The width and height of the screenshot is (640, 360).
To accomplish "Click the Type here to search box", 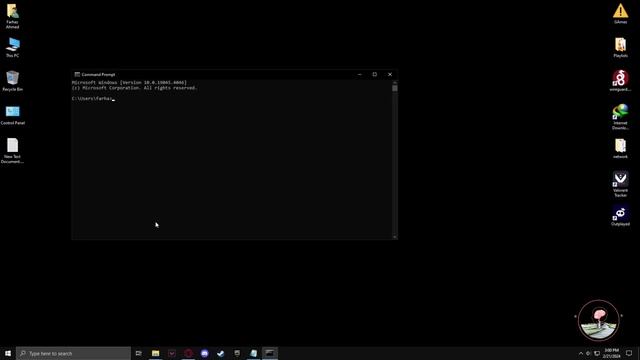I will click(73, 353).
